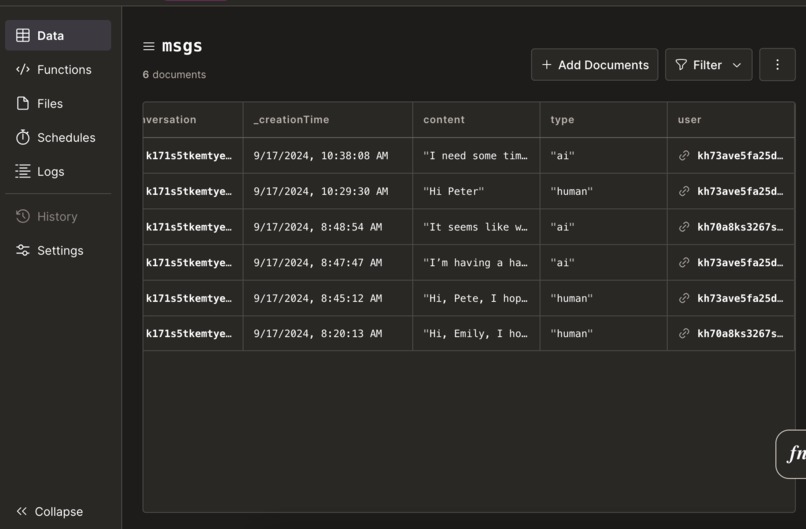Image resolution: width=806 pixels, height=529 pixels.
Task: Follow user link icon in 10:38:08 AM row
Action: click(x=684, y=155)
